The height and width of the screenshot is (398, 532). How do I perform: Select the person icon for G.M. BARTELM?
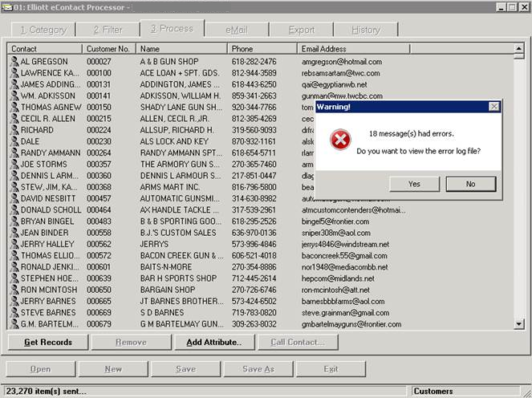tap(14, 323)
